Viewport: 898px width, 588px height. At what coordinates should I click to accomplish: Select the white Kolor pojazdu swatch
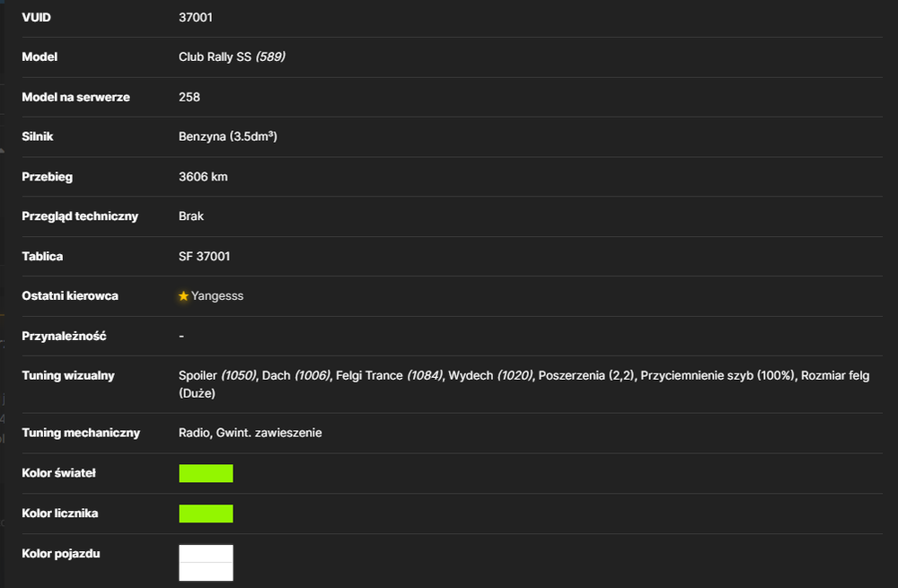coord(207,563)
